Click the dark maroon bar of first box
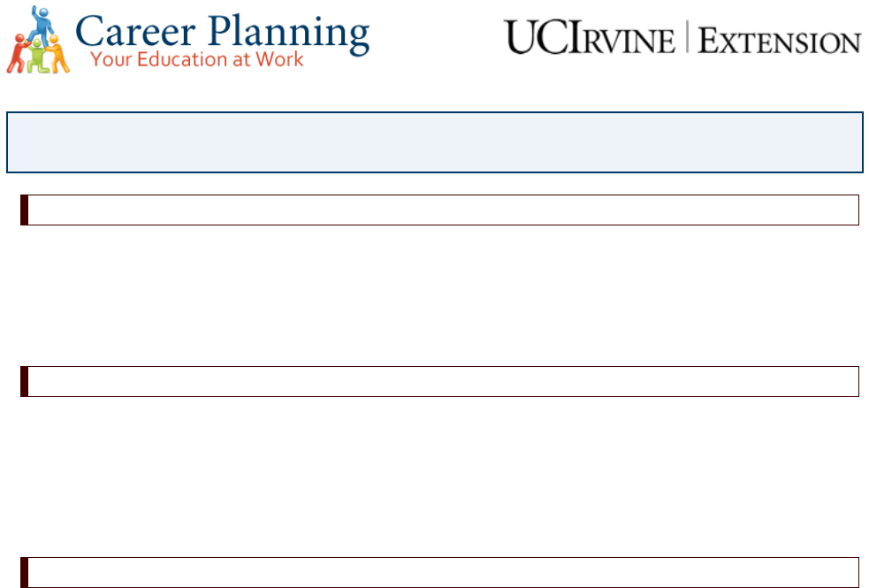Viewport: 869px width, 588px height. (x=24, y=210)
